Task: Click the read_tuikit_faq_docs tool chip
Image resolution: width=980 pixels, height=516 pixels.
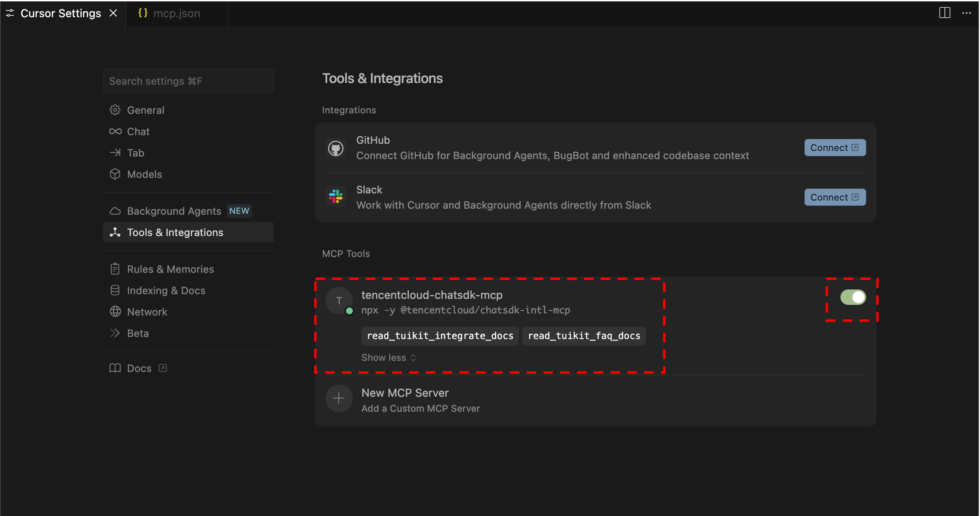Action: click(584, 336)
